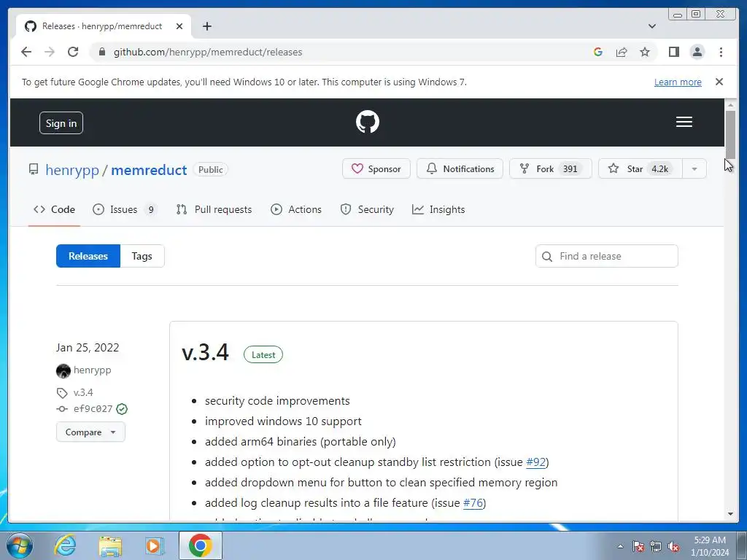Click the Sign in button
The image size is (747, 560).
[61, 123]
